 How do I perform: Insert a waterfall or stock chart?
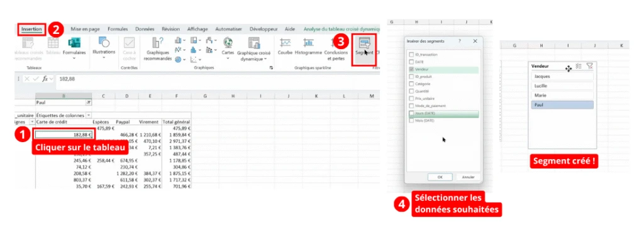tap(210, 40)
